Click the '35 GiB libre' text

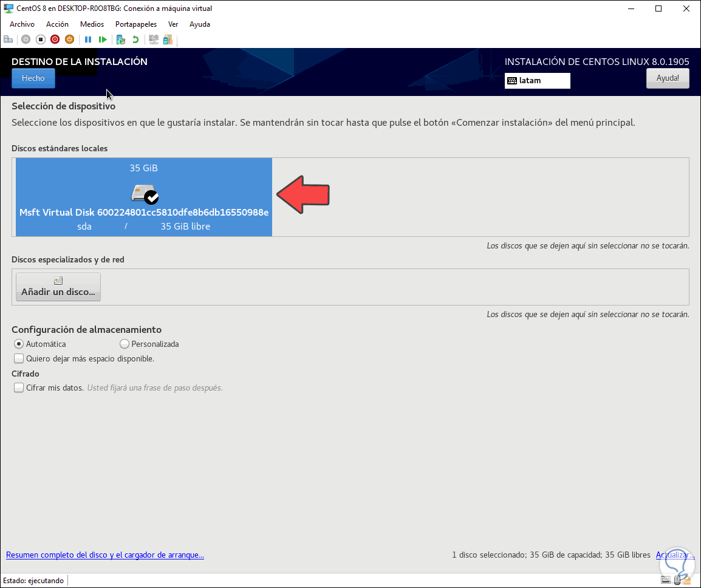click(x=185, y=226)
